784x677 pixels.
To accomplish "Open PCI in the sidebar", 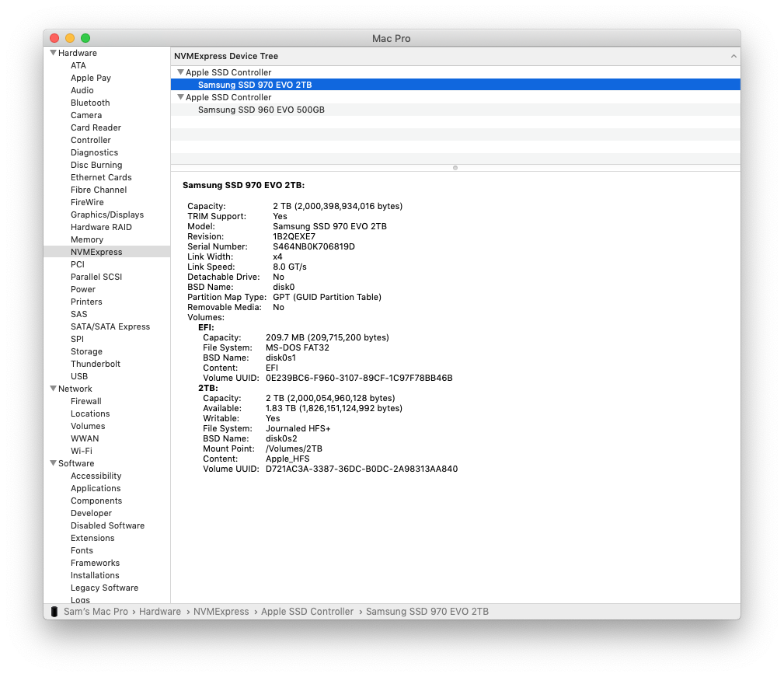I will tap(78, 264).
